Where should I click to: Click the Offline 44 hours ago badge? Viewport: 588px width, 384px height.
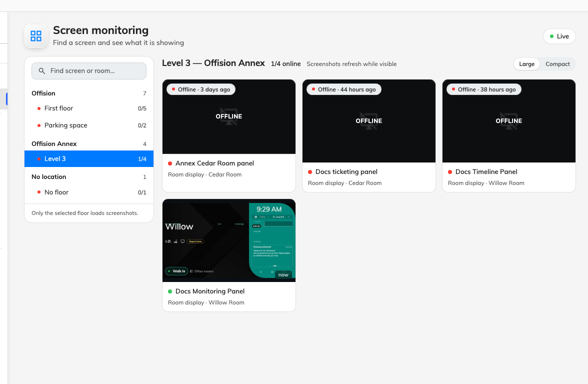pos(344,89)
